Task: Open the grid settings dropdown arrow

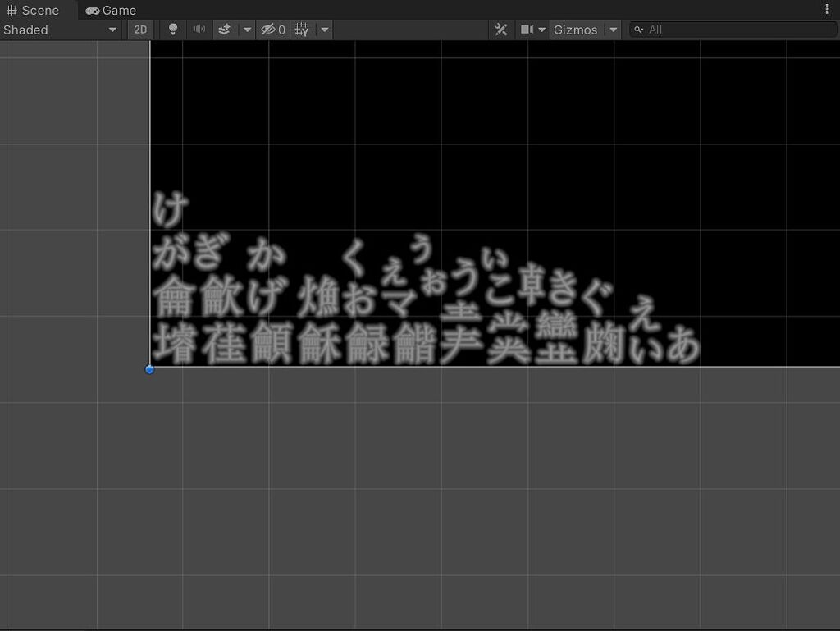Action: pyautogui.click(x=324, y=30)
